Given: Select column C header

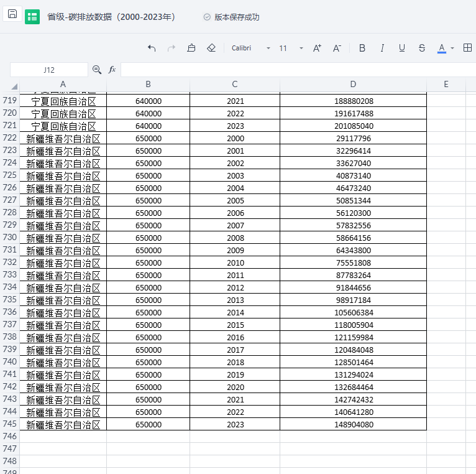Looking at the screenshot, I should coord(235,84).
